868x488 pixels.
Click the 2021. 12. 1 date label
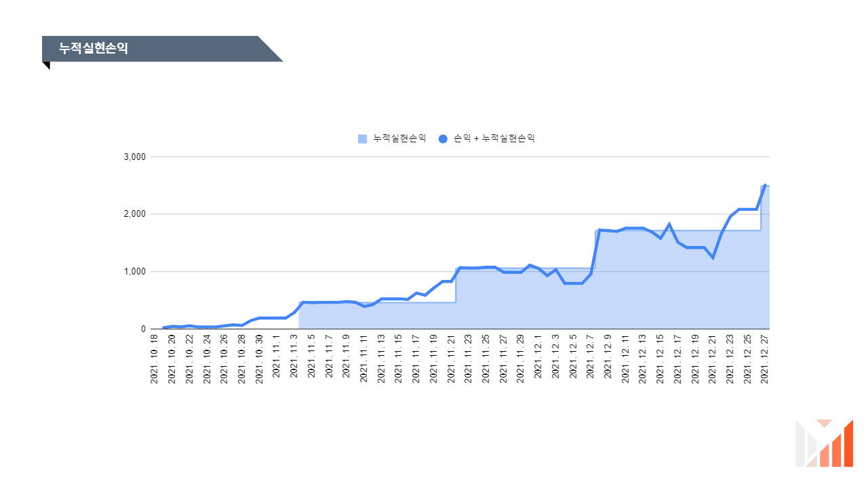click(538, 357)
